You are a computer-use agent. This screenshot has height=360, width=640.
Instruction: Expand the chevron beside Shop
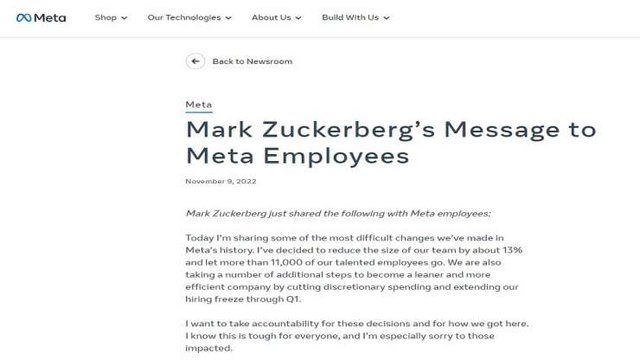click(x=124, y=18)
